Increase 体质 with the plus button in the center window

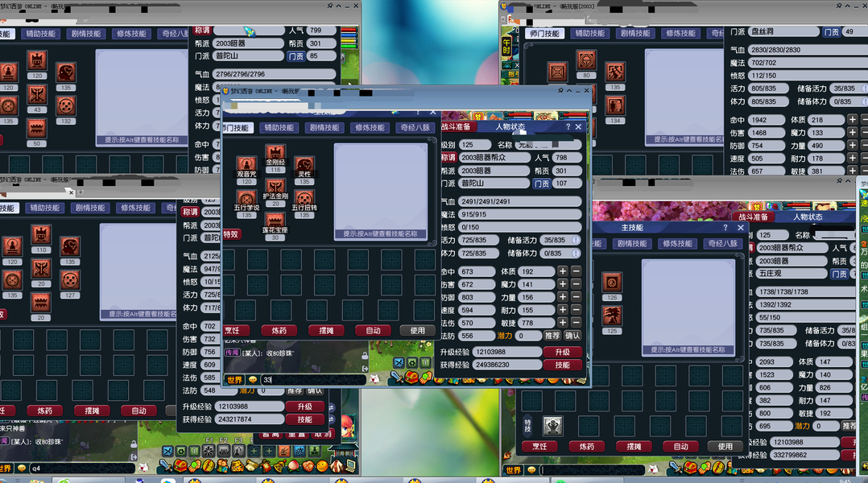click(562, 271)
